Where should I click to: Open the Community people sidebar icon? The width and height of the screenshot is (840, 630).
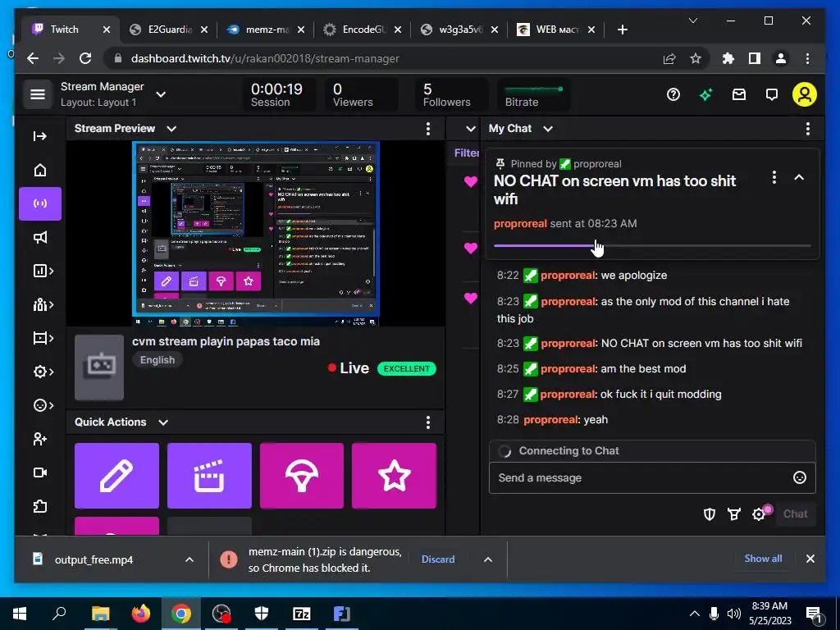coord(43,305)
